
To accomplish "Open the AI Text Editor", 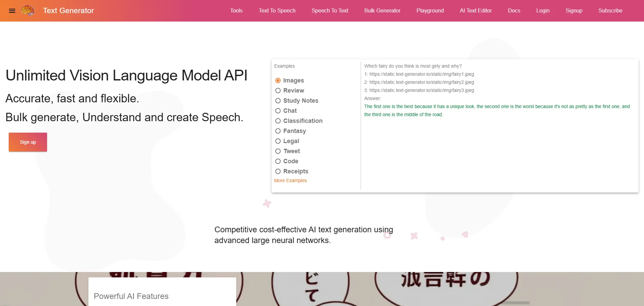I will click(x=476, y=11).
